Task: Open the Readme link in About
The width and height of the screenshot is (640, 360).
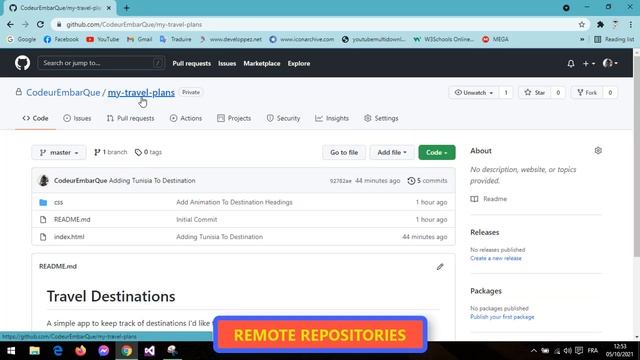Action: 489,199
